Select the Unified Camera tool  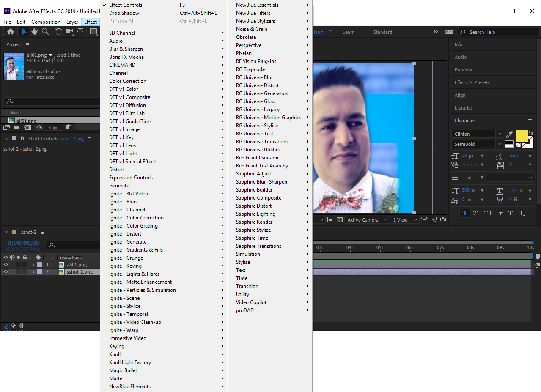click(x=69, y=32)
